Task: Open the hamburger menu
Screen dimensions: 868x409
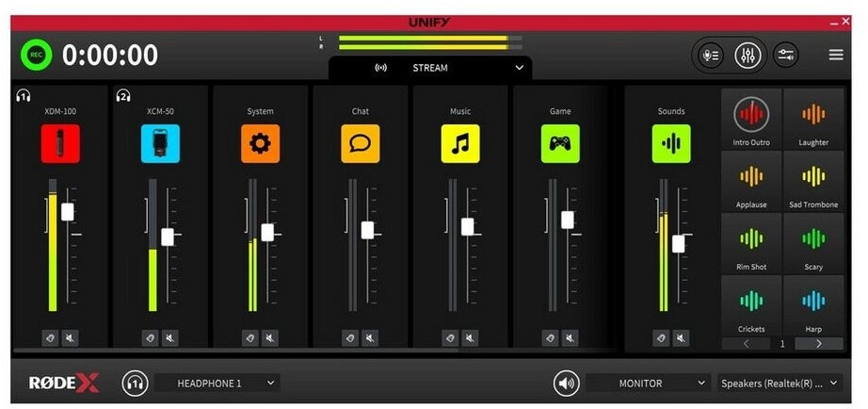Action: coord(836,55)
